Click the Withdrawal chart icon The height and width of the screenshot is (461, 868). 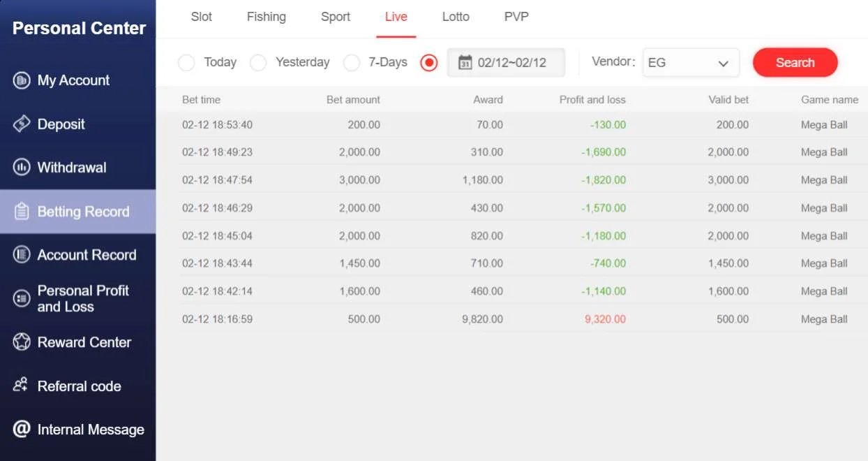(x=22, y=168)
